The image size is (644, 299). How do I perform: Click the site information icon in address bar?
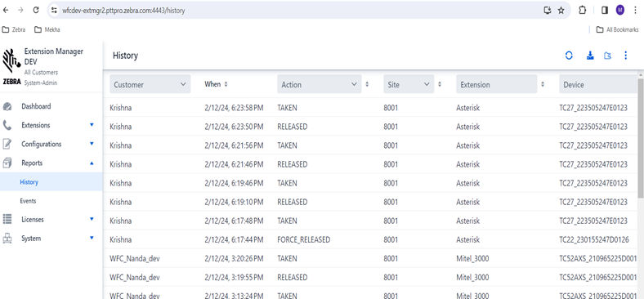(x=54, y=11)
